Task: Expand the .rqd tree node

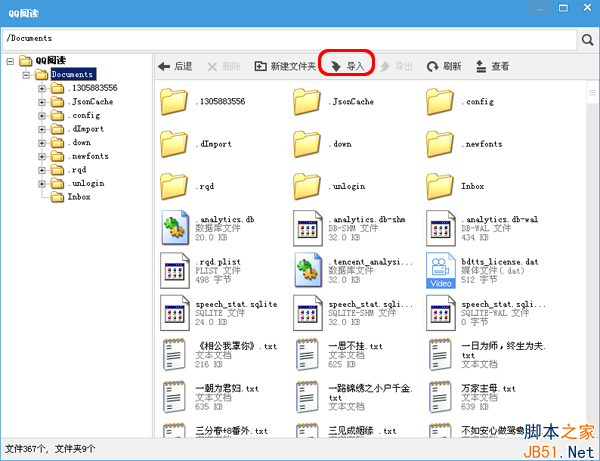Action: click(x=42, y=170)
